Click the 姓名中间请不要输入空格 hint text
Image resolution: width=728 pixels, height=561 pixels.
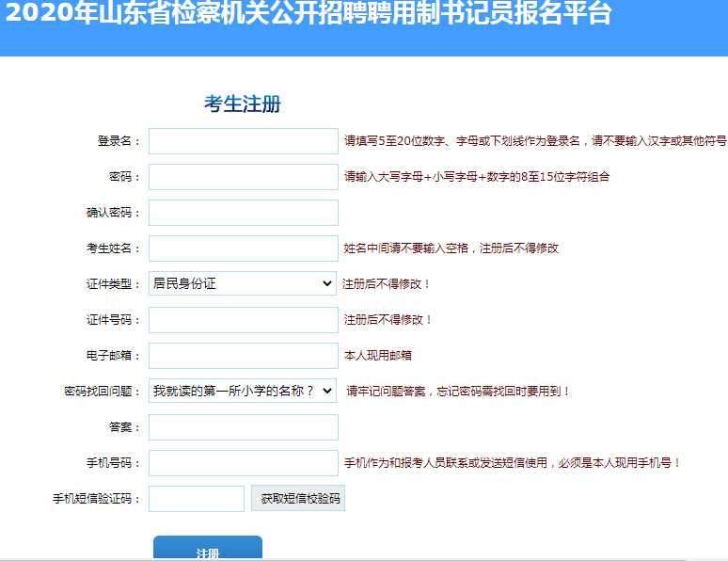pyautogui.click(x=451, y=248)
